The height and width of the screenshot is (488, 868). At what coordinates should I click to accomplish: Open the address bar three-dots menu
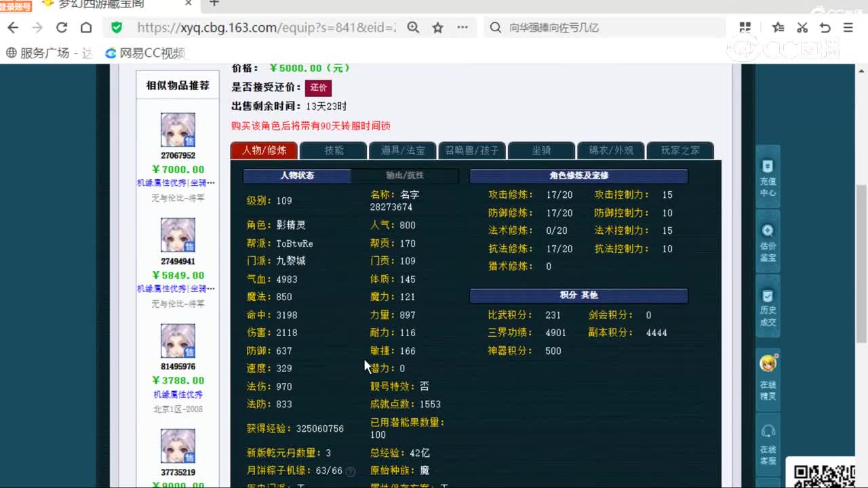tap(462, 28)
